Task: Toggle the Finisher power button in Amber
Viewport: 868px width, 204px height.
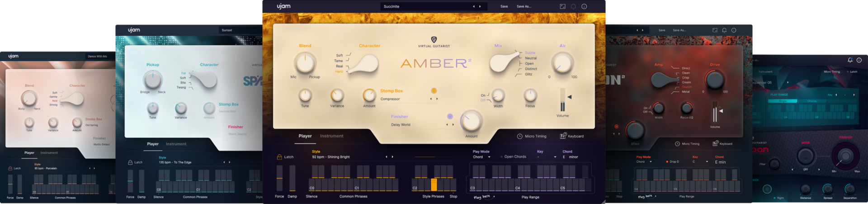Action: pos(450,117)
